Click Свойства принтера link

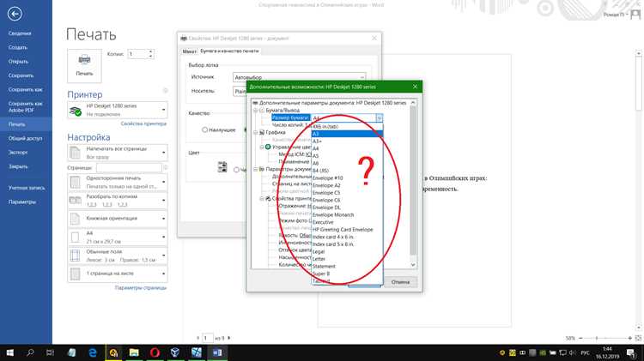[143, 123]
